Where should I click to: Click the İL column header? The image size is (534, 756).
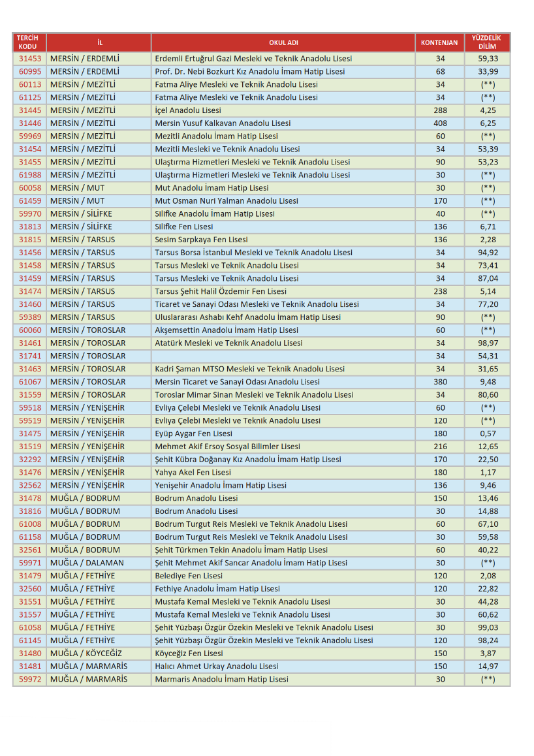pyautogui.click(x=100, y=42)
